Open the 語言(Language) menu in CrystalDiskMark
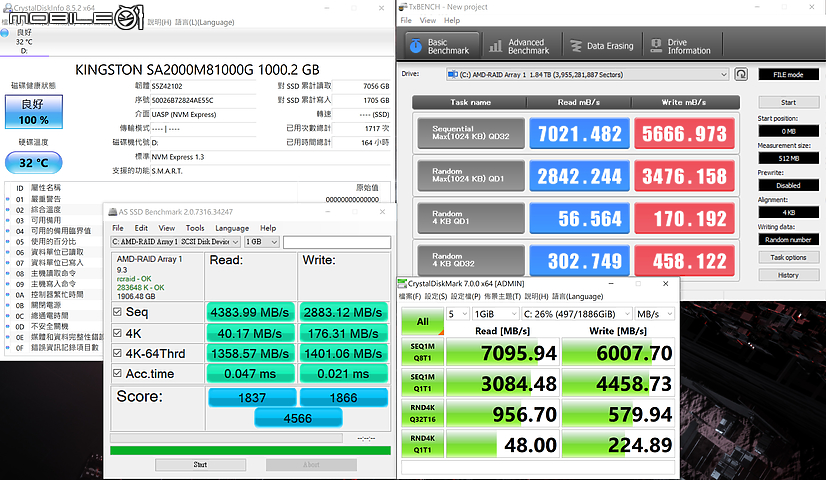The image size is (826, 480). (577, 297)
